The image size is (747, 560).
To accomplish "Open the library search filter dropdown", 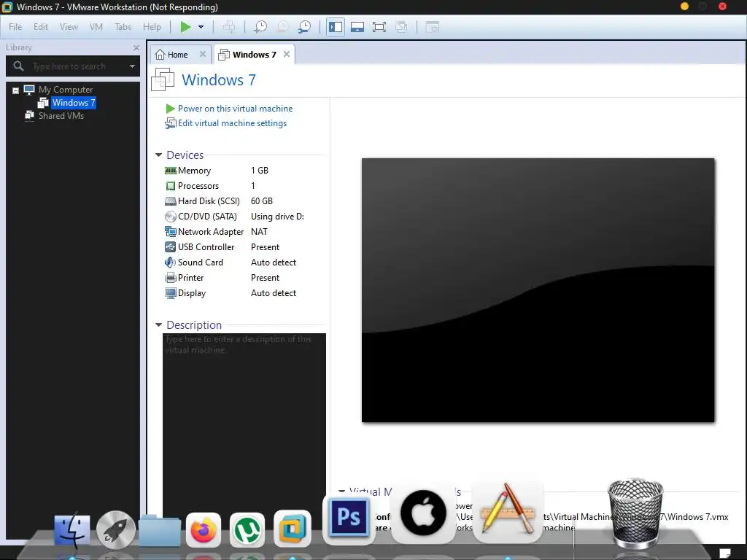I will click(x=132, y=66).
